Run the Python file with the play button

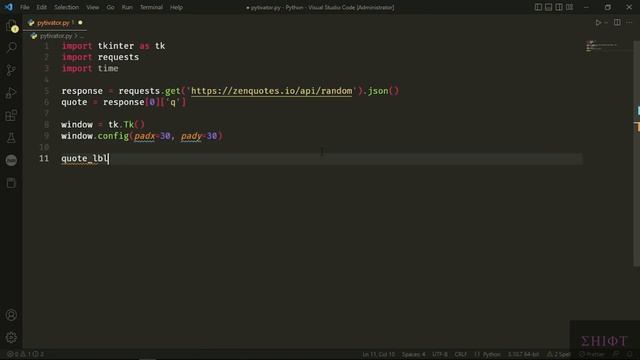[598, 23]
